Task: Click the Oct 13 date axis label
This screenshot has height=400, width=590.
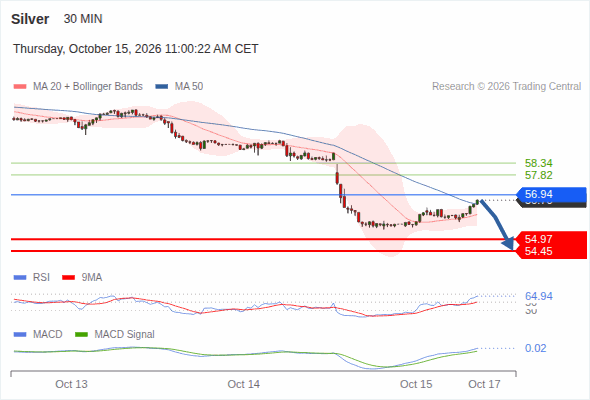Action: pyautogui.click(x=71, y=384)
